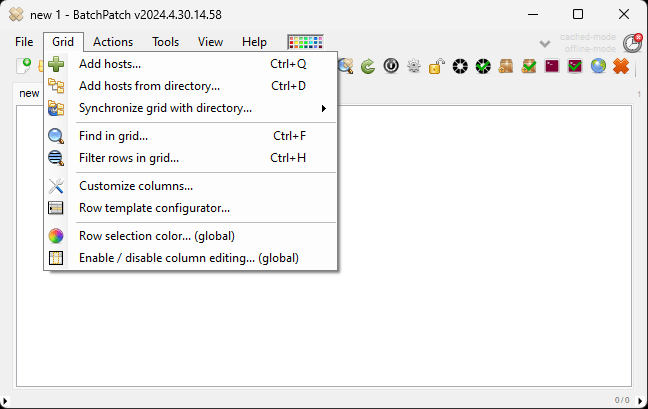Launch Row template configurator...
This screenshot has height=409, width=648.
[x=191, y=208]
